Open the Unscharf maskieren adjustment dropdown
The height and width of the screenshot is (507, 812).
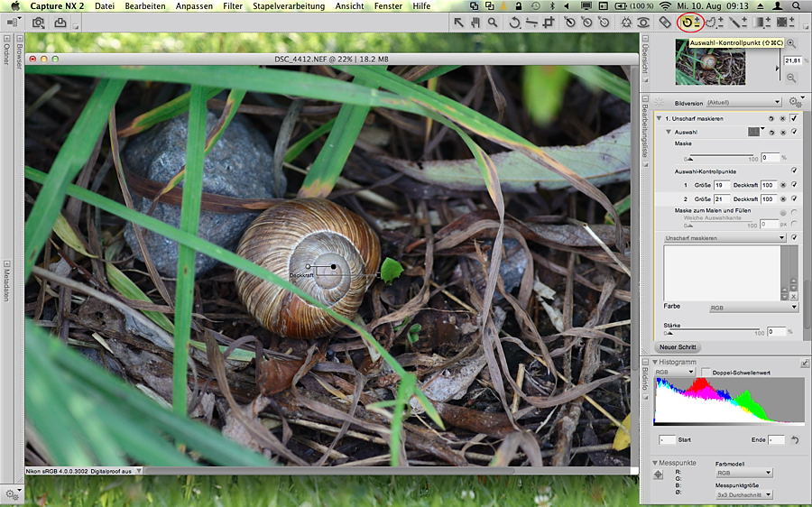724,237
